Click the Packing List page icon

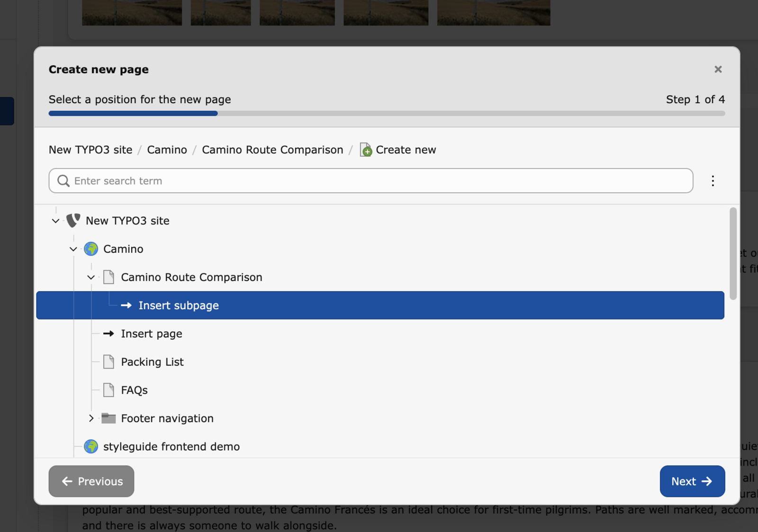coord(108,362)
